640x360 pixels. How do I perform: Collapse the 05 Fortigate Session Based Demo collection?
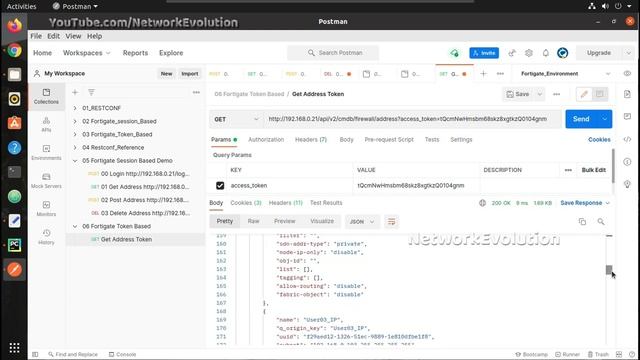75,161
